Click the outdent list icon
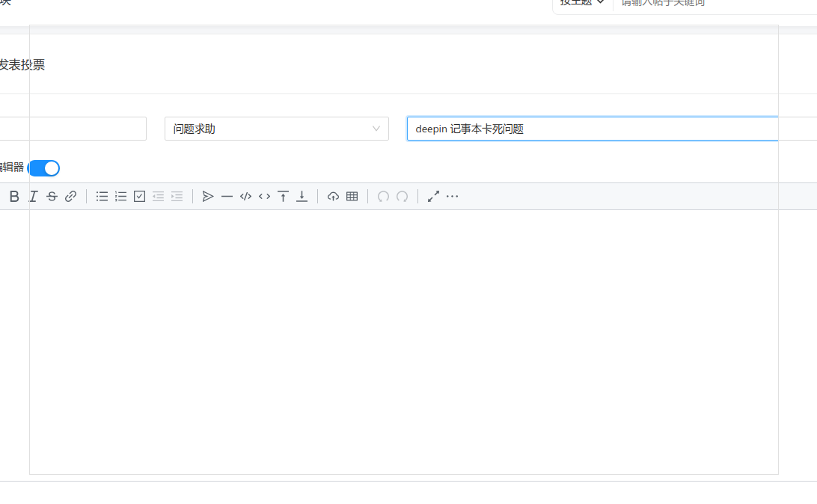Viewport: 817px width, 504px height. point(159,196)
